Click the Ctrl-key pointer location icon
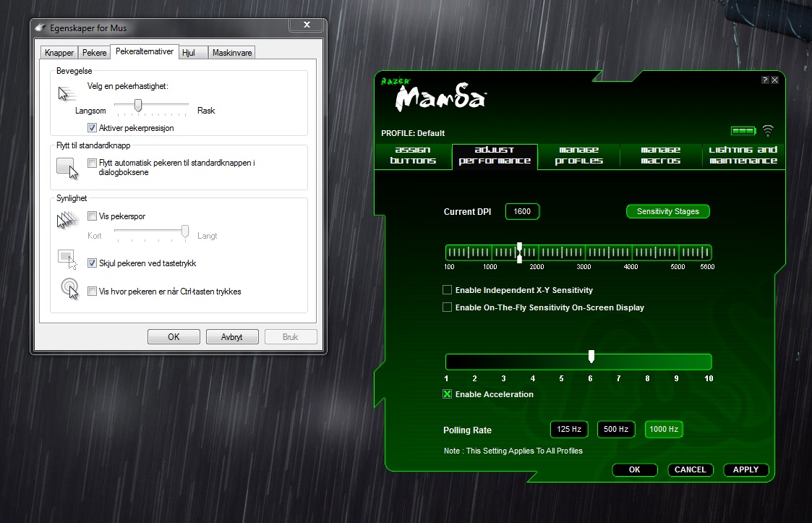Image resolution: width=812 pixels, height=523 pixels. pos(69,288)
